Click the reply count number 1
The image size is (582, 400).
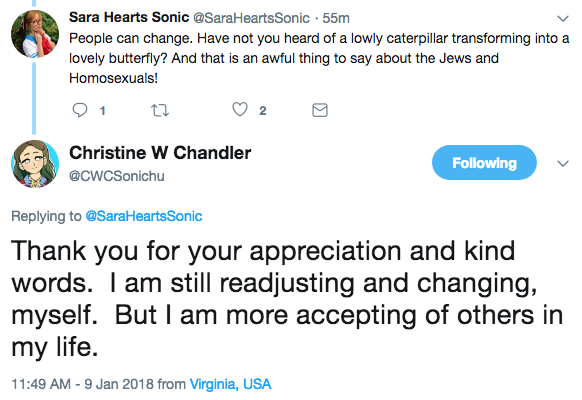click(103, 111)
